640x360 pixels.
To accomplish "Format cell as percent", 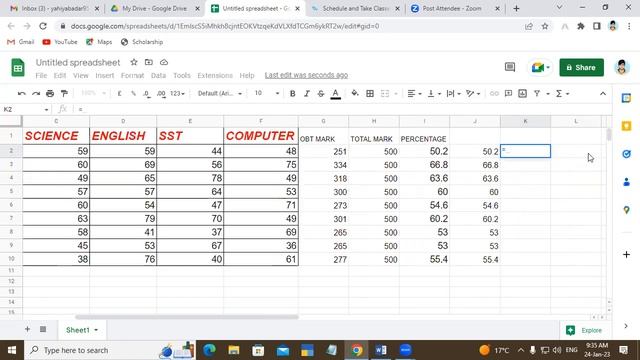I will [x=133, y=93].
